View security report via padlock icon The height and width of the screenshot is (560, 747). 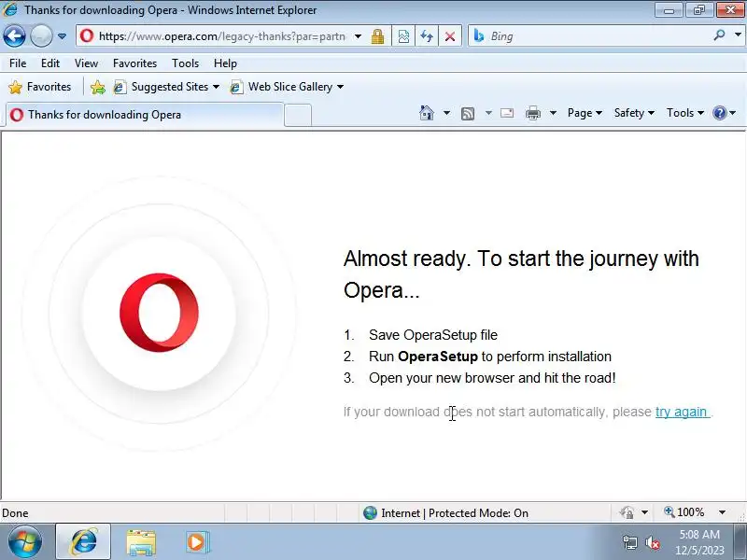[378, 36]
